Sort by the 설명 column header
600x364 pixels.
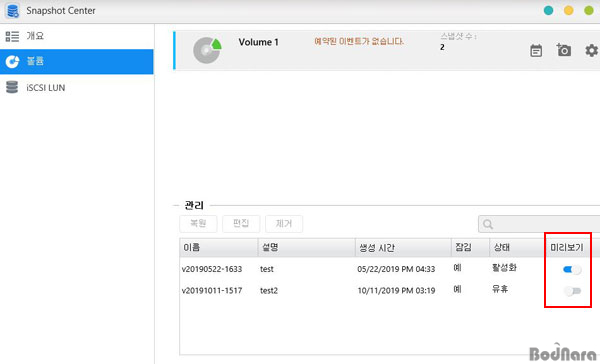[x=307, y=248]
